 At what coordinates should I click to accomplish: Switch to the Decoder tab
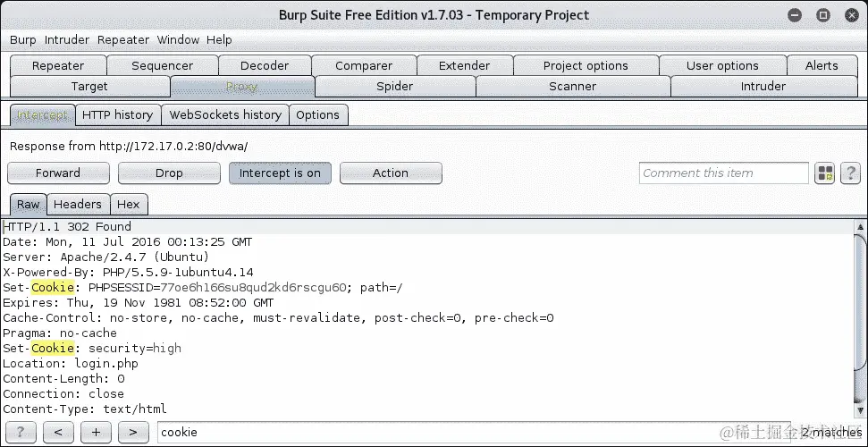click(265, 65)
